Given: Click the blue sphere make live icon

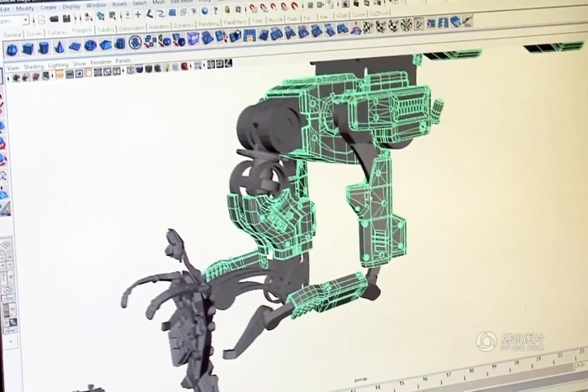Looking at the screenshot, I should pos(205,11).
